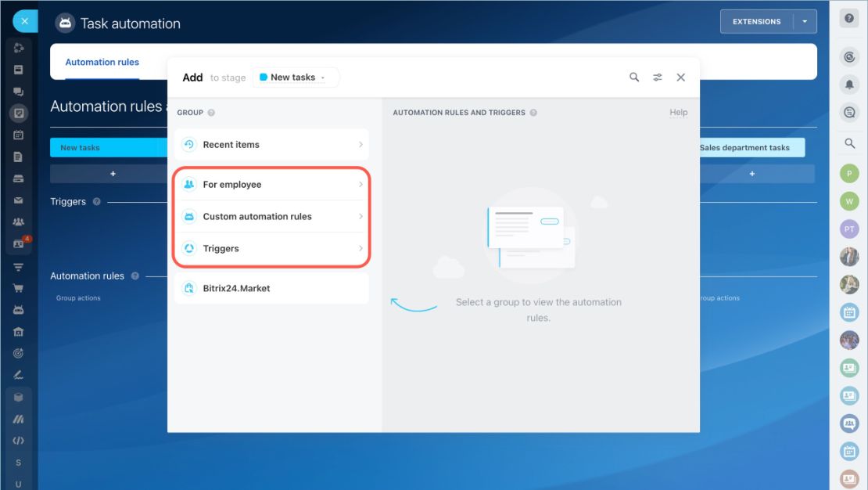Select the Bitrix24.Market group
This screenshot has height=490, width=868.
point(272,288)
